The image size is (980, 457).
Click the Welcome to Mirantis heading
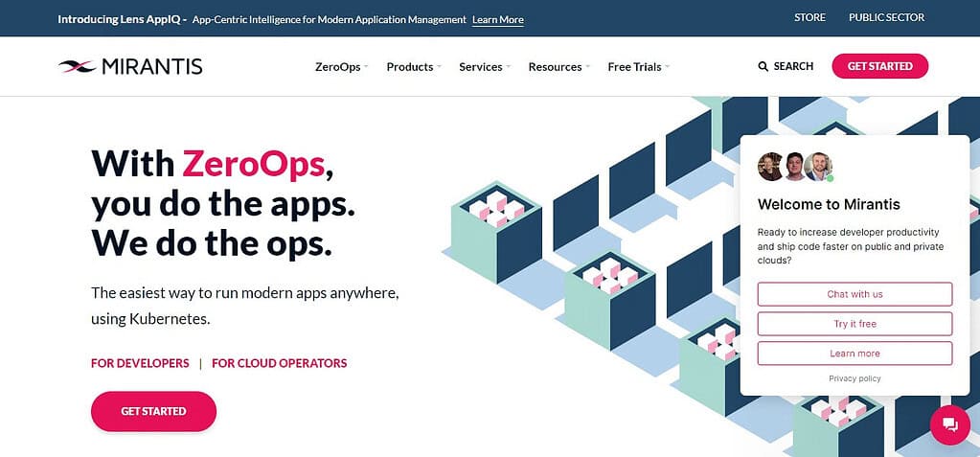click(829, 204)
